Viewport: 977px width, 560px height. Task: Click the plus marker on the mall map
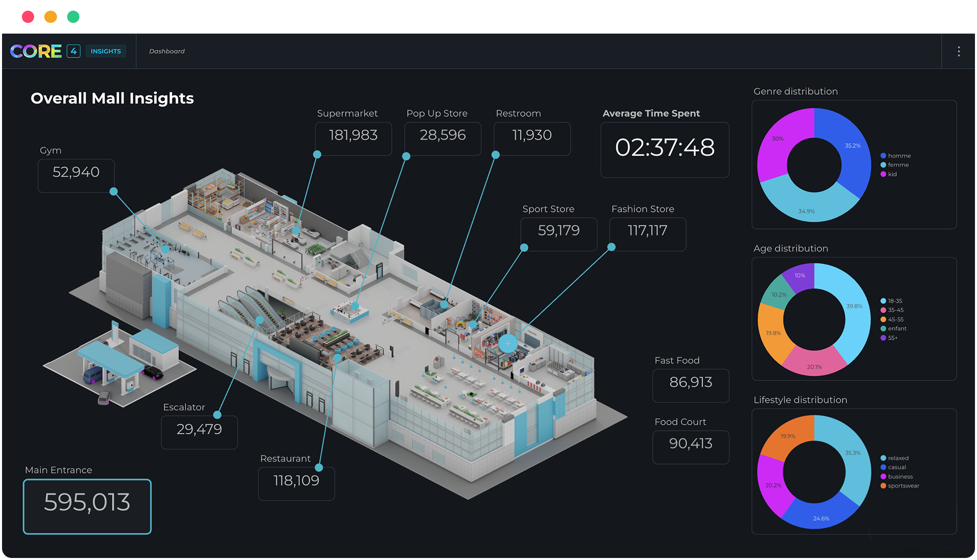[x=508, y=343]
